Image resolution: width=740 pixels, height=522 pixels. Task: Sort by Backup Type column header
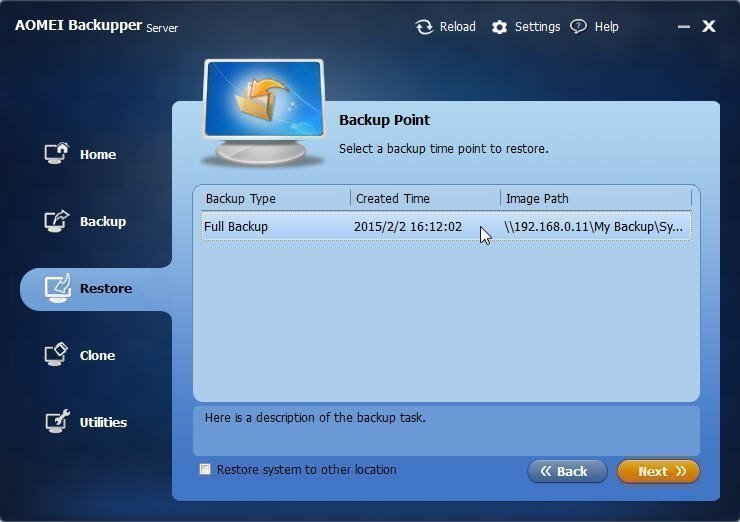(x=276, y=199)
